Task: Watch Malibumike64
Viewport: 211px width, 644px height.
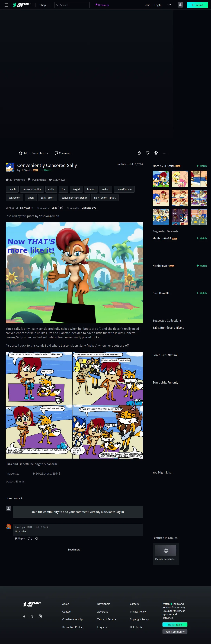Action: point(202,238)
